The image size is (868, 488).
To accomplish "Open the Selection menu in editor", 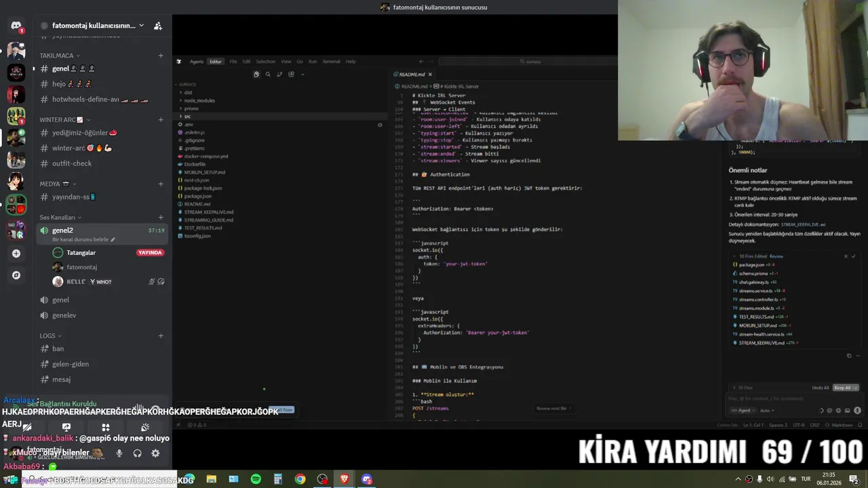I will tap(266, 62).
